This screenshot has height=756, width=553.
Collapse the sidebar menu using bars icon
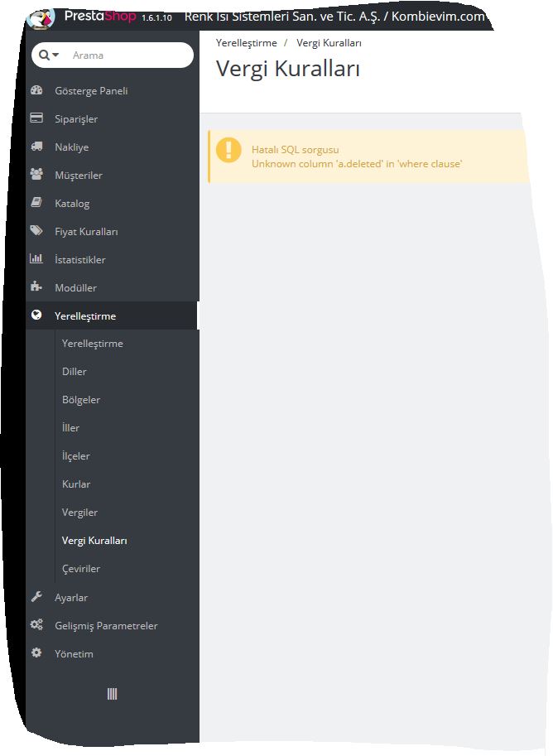tap(112, 694)
